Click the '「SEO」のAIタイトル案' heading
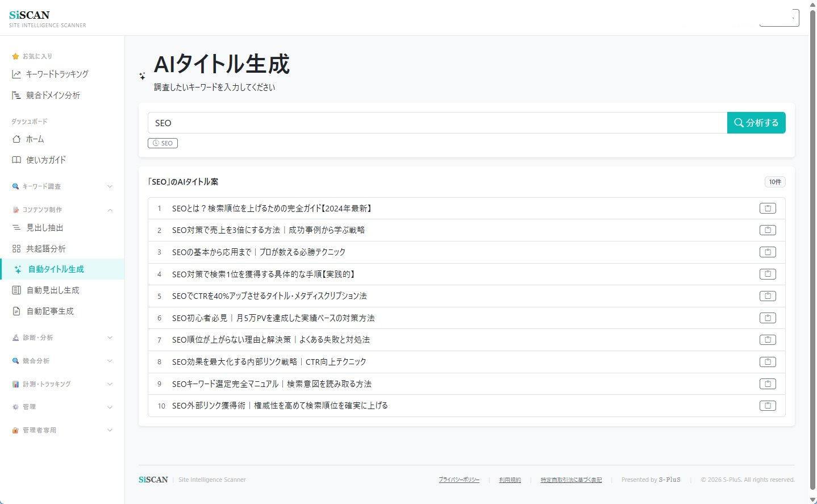The width and height of the screenshot is (817, 504). point(183,182)
